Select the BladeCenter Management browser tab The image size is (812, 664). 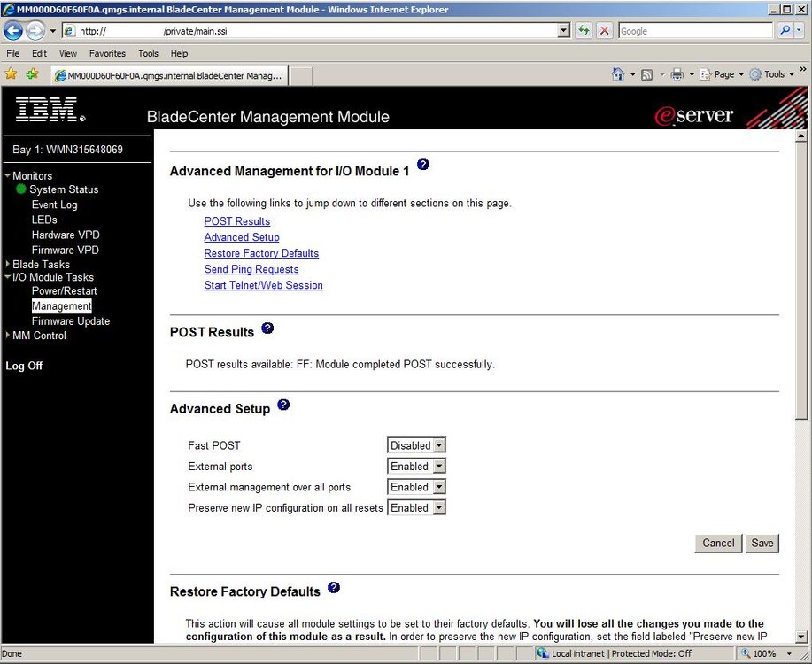click(169, 75)
